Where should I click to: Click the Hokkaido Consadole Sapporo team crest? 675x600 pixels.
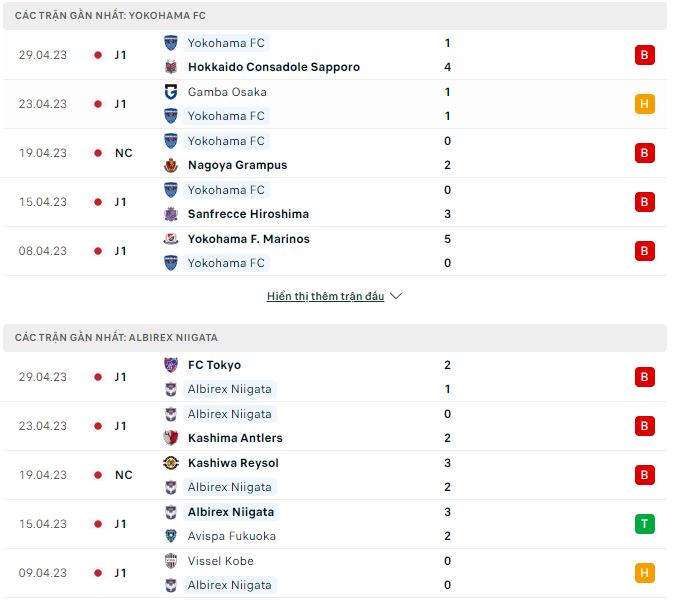click(170, 67)
